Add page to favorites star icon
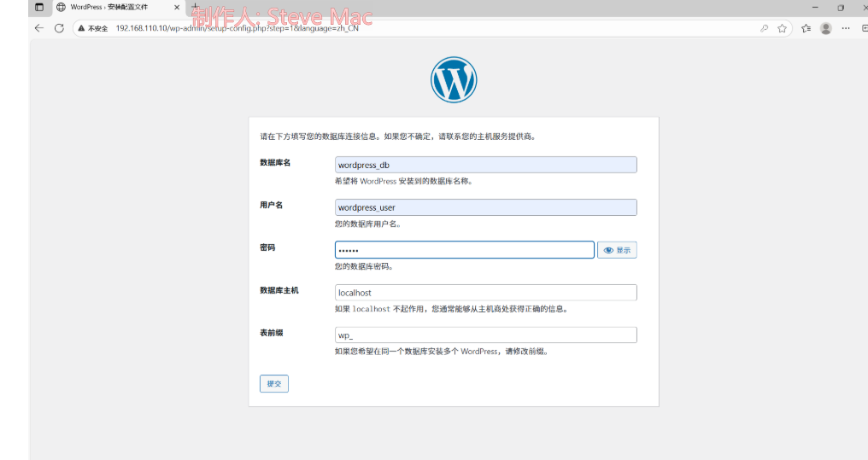Image resolution: width=868 pixels, height=460 pixels. tap(782, 28)
